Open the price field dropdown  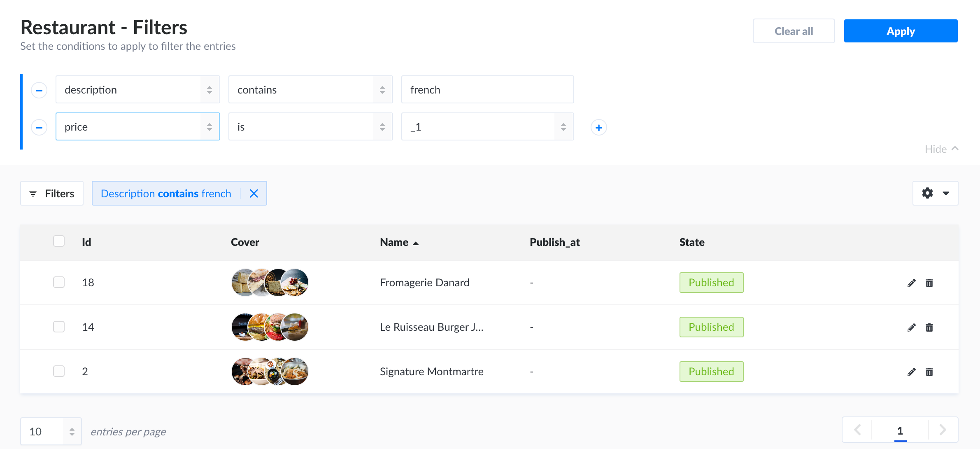(x=138, y=126)
